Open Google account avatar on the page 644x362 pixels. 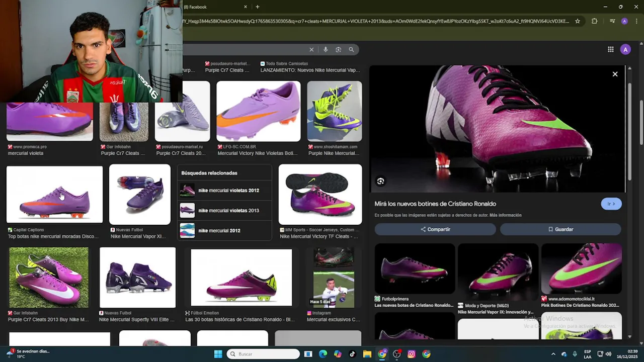pos(625,49)
